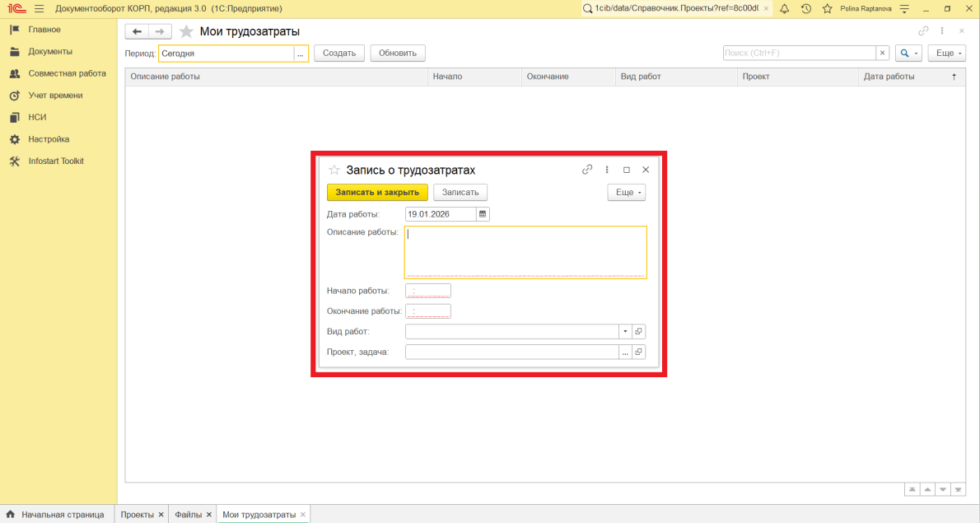Focus the Описание работы text area
Viewport: 980px width, 523px height.
tap(525, 252)
